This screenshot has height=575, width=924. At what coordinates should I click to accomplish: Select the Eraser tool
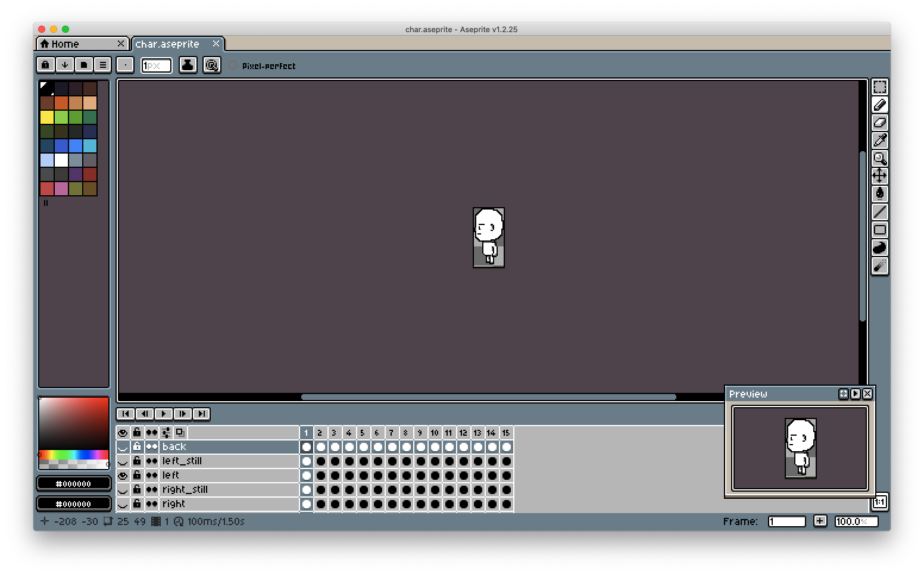(880, 123)
